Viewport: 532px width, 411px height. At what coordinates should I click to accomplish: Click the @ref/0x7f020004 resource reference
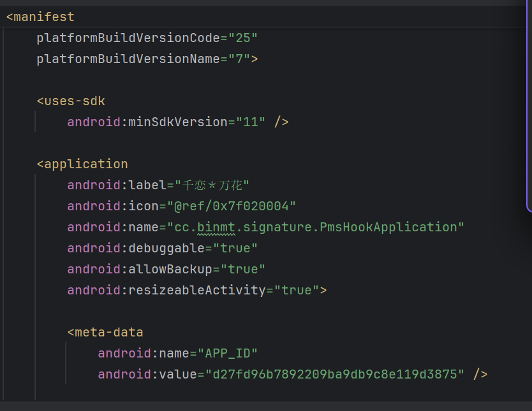click(231, 206)
